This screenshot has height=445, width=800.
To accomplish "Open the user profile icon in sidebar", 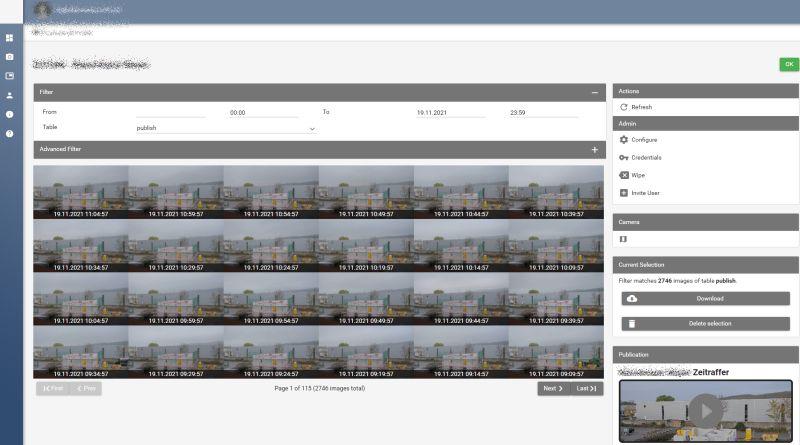I will 9,95.
